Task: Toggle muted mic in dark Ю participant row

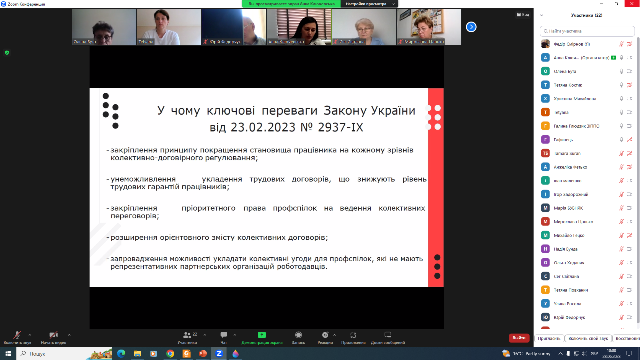Action: point(622,317)
